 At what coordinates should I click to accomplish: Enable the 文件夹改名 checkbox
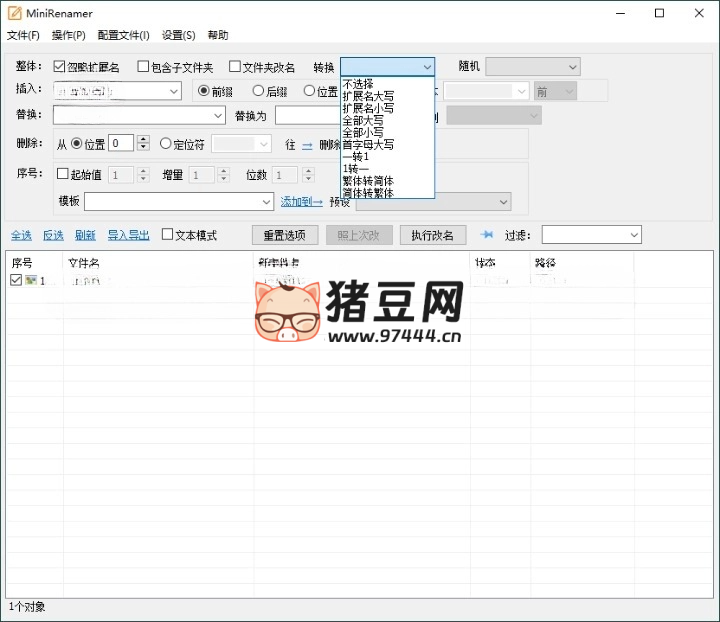click(235, 67)
